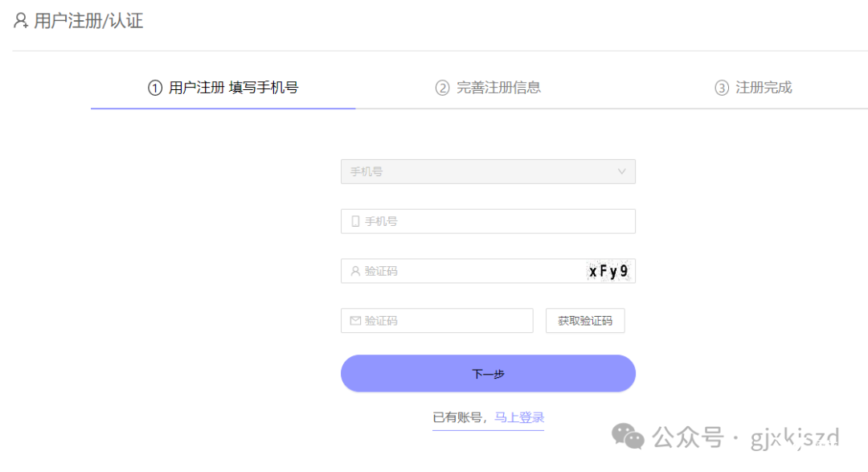This screenshot has height=472, width=868.
Task: Select the 注册完成 step tab
Action: point(753,88)
